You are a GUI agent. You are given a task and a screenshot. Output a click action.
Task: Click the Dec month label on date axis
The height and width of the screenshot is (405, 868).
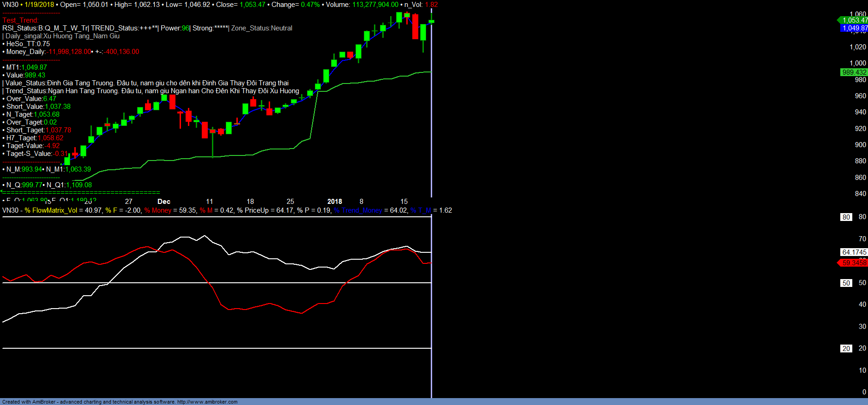(x=164, y=202)
